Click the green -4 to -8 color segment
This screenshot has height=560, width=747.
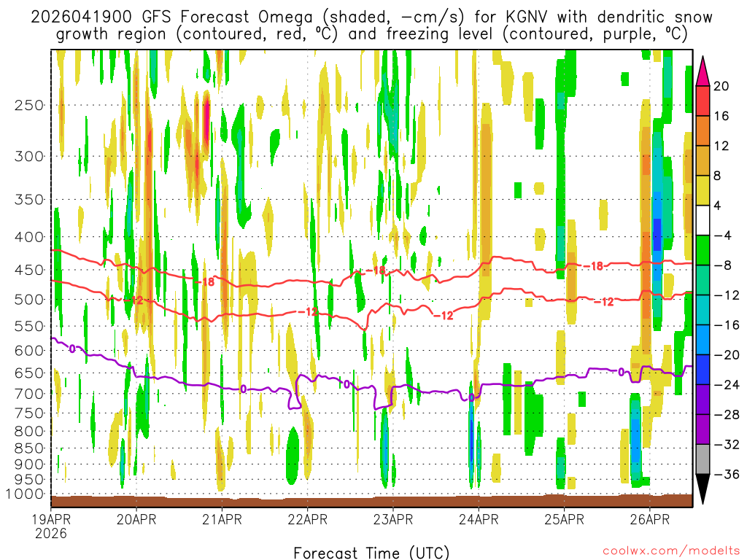coord(703,251)
